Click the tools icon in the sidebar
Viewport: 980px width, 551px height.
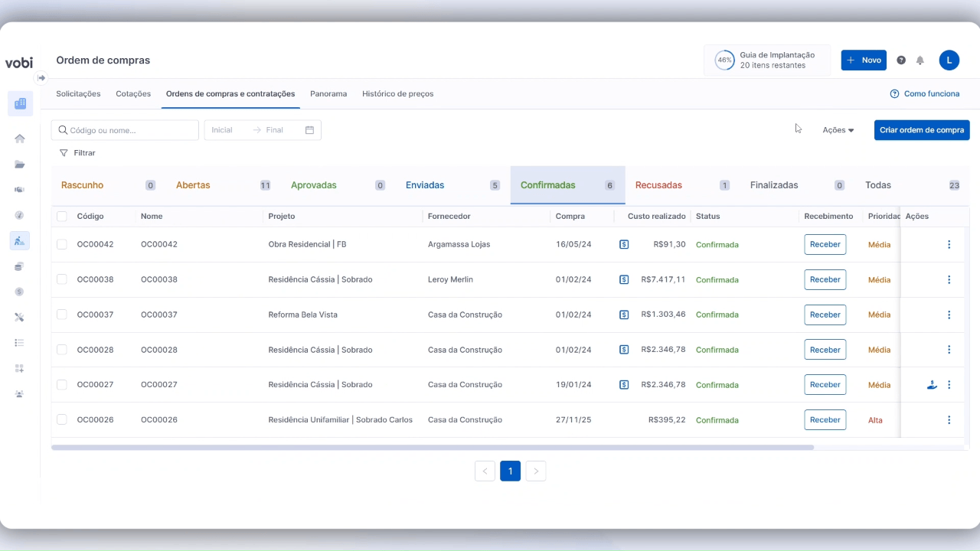20,317
